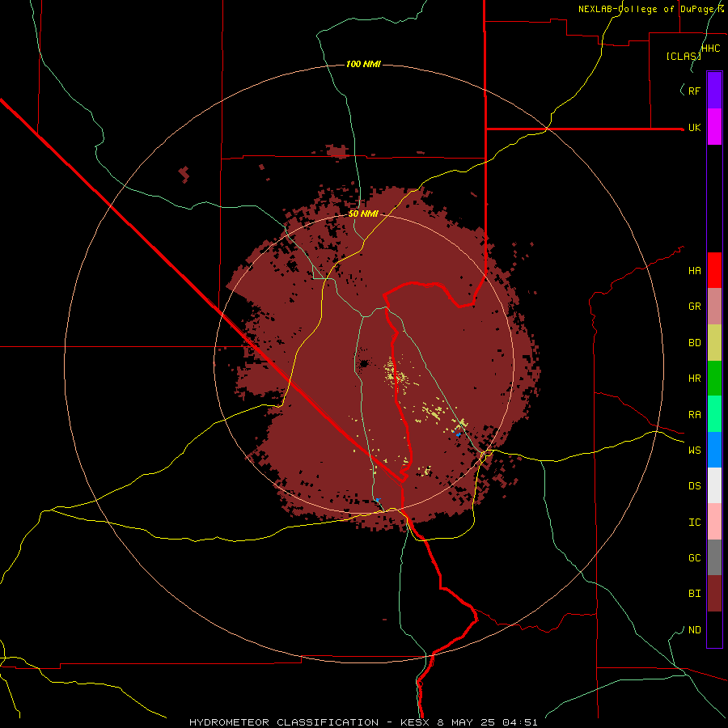Click the HA legend label
Screen dimensions: 728x728
point(694,270)
